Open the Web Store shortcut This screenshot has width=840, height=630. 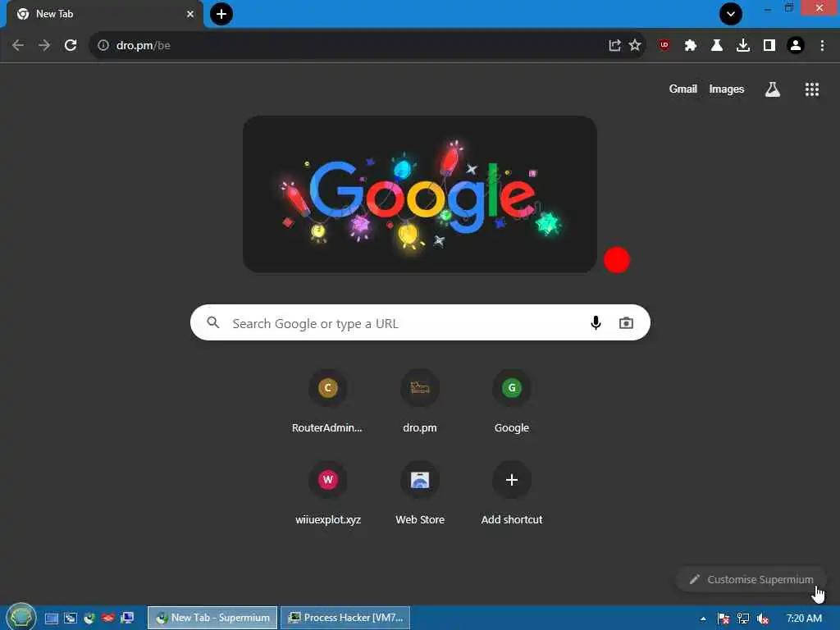click(x=420, y=494)
